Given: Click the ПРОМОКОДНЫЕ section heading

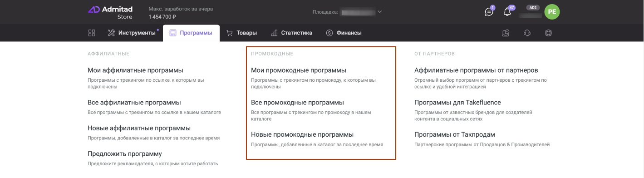Looking at the screenshot, I should 272,54.
